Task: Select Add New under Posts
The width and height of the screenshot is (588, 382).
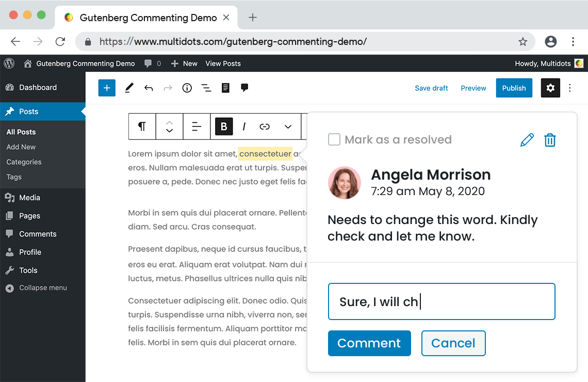Action: 21,147
